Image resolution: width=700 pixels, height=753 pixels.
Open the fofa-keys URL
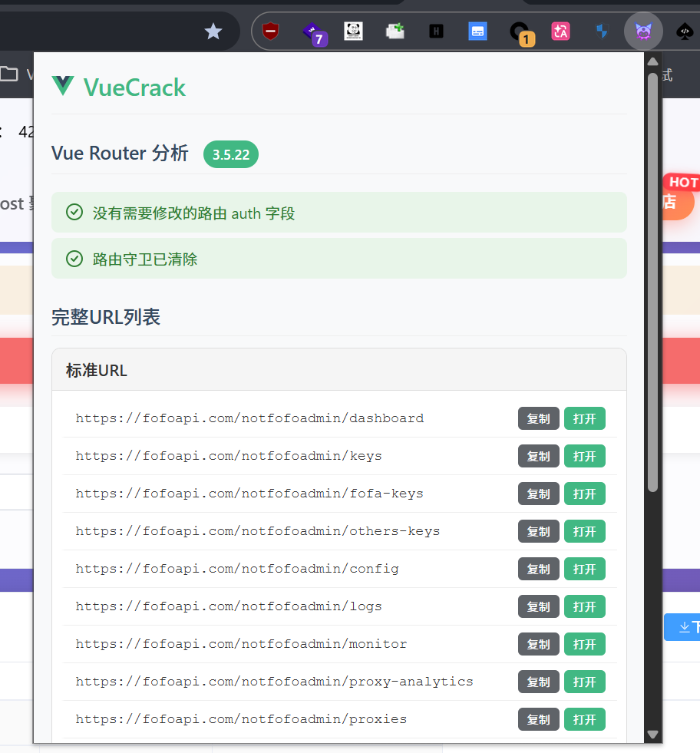coord(584,494)
